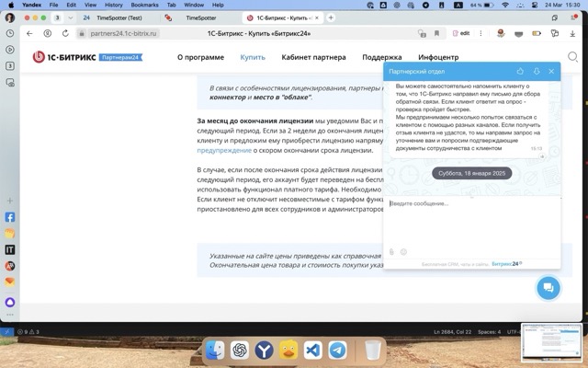Click the thumbs down icon in chat header
This screenshot has width=588, height=368.
pyautogui.click(x=536, y=71)
